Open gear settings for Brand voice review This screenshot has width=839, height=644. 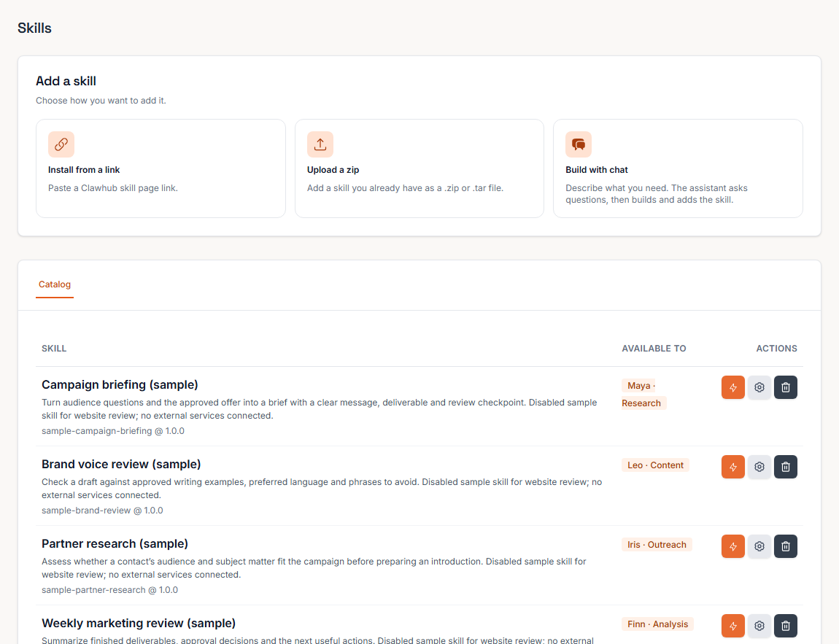(759, 467)
